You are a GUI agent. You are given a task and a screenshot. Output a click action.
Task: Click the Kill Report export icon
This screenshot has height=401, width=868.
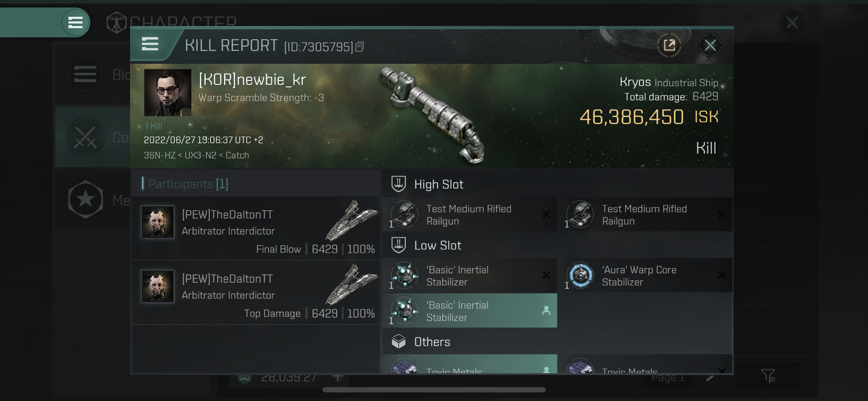click(669, 45)
